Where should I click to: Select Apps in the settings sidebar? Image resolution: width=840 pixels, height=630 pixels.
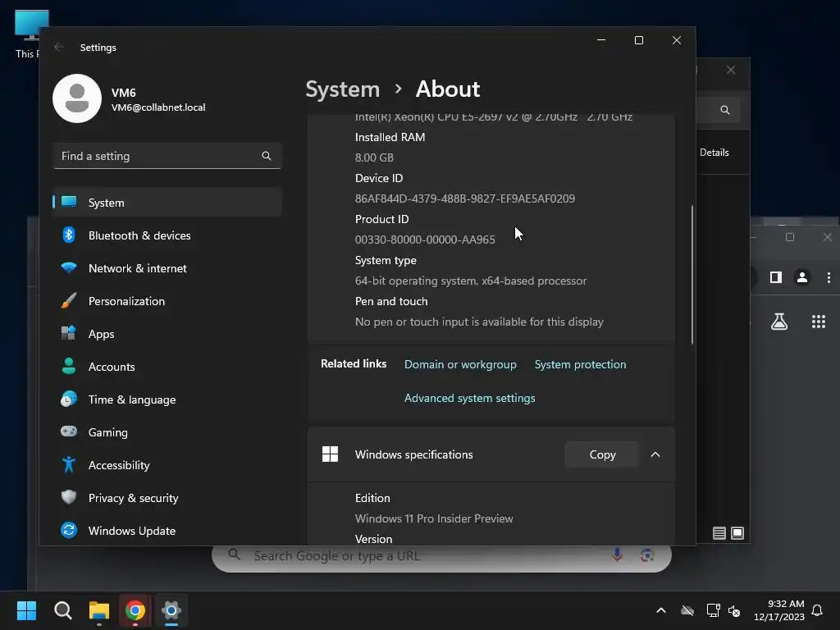pyautogui.click(x=167, y=334)
